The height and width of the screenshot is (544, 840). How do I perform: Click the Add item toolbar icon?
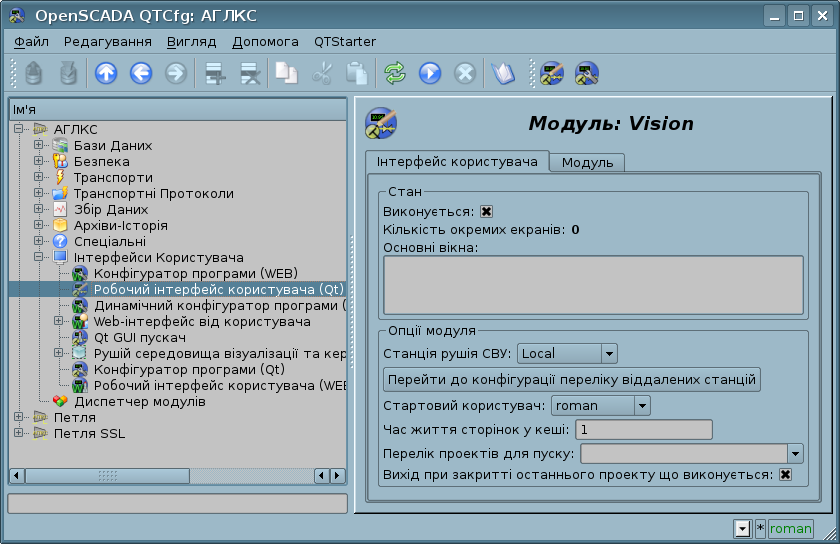point(213,73)
